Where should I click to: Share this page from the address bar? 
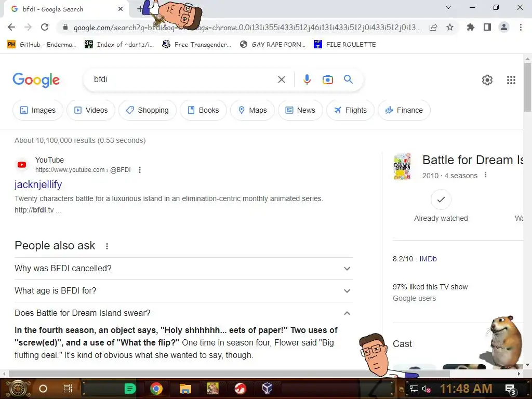433,27
